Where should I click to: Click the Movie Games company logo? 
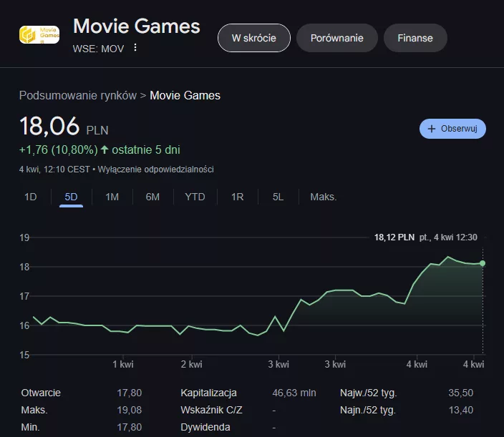(39, 35)
